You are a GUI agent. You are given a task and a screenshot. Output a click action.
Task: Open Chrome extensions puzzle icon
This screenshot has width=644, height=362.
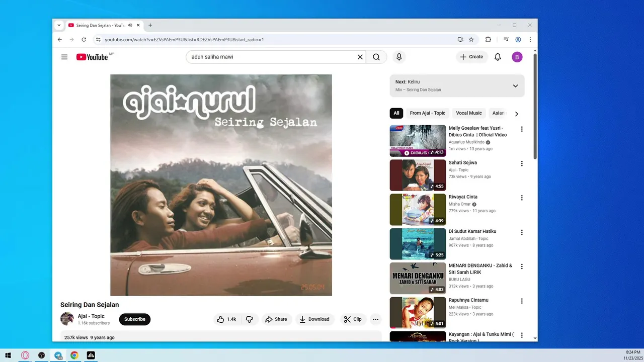488,39
